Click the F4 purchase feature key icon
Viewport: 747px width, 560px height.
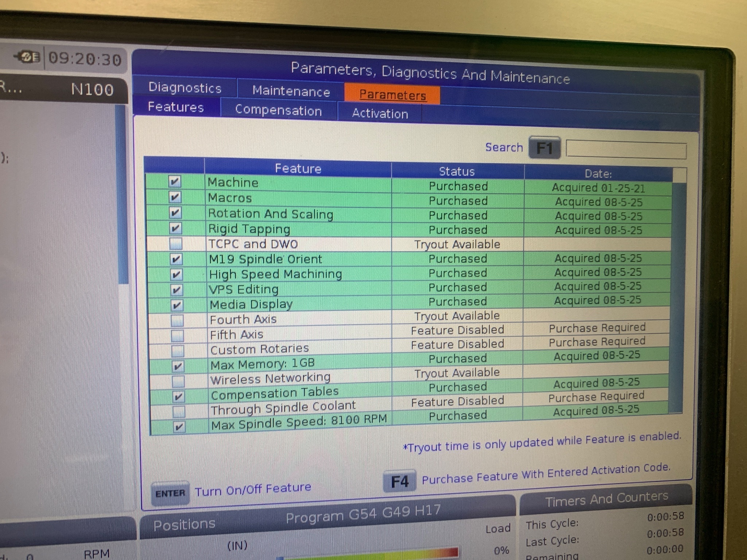point(400,482)
